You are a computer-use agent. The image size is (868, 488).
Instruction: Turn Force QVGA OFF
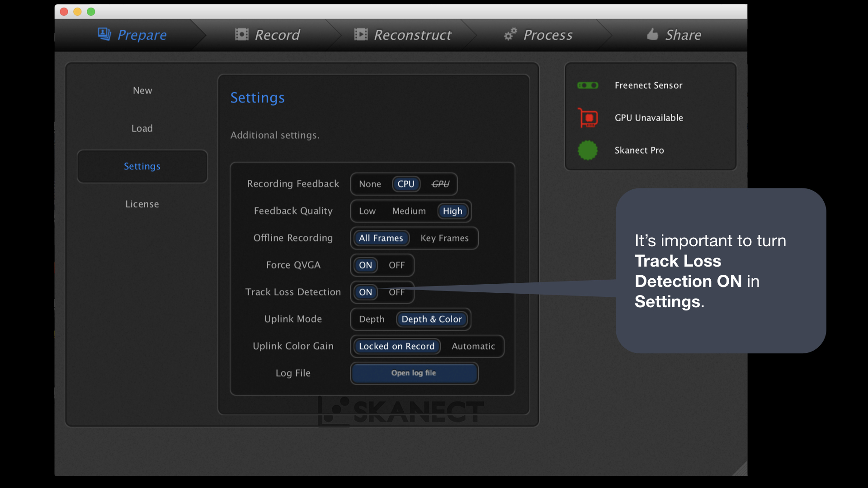point(396,265)
